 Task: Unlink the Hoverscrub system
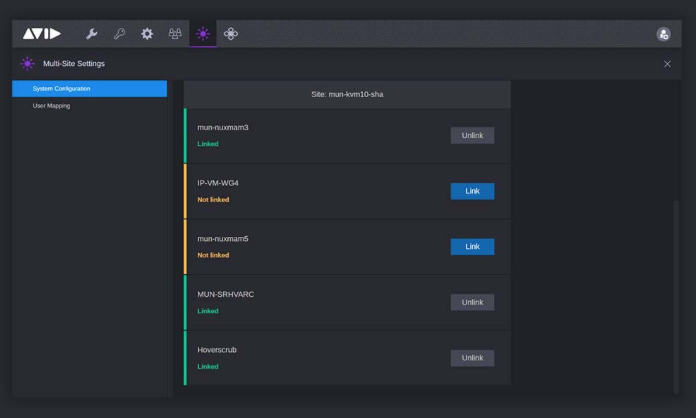472,358
